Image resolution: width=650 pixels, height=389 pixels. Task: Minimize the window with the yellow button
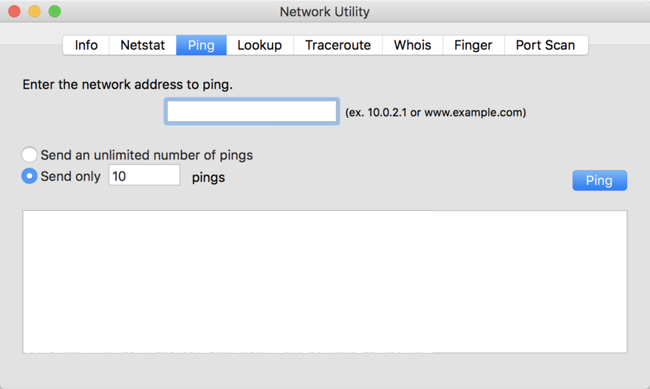point(34,11)
